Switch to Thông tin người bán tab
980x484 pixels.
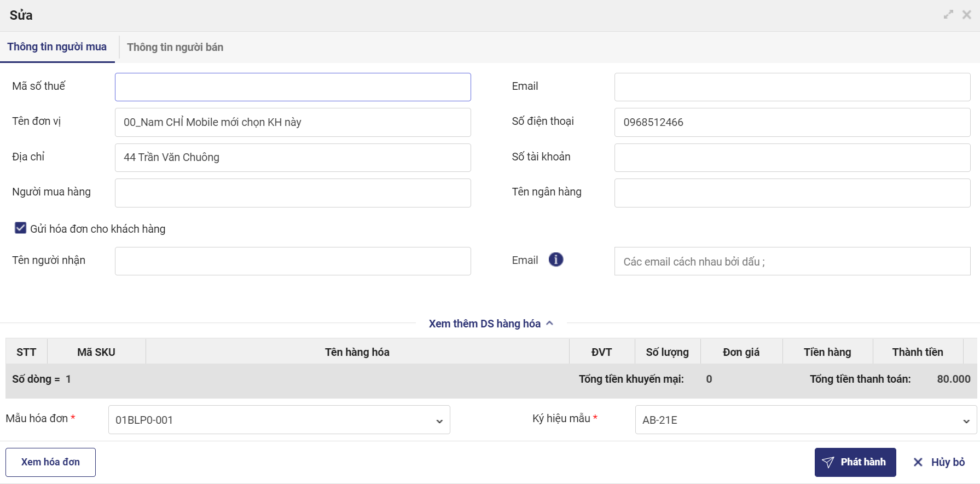point(175,47)
